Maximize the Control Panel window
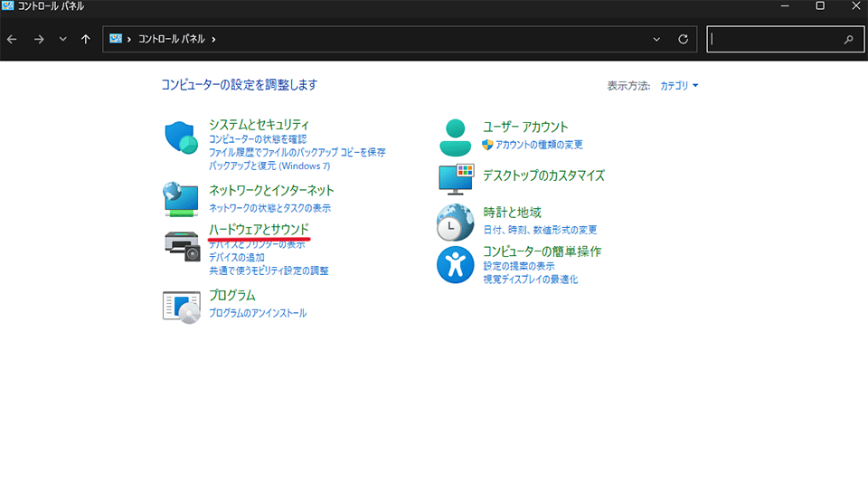 [820, 6]
